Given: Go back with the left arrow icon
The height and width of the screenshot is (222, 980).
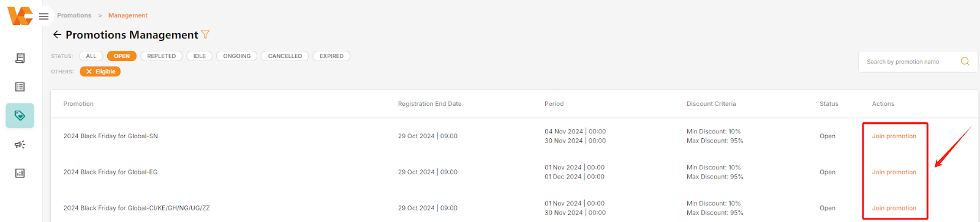Looking at the screenshot, I should pyautogui.click(x=57, y=35).
